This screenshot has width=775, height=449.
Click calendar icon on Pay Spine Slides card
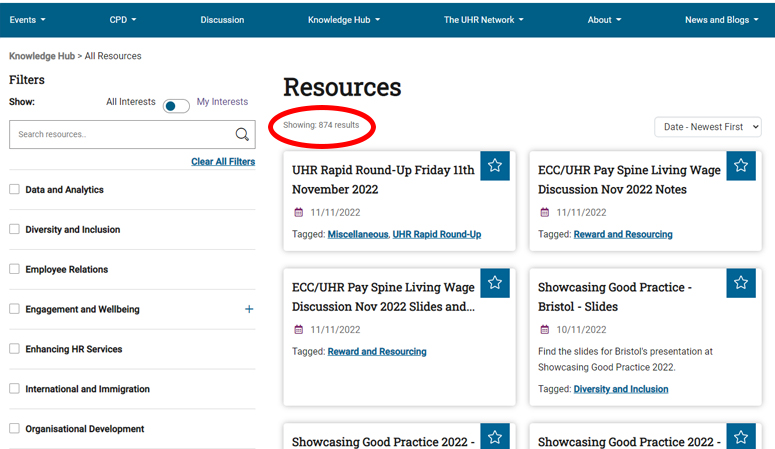click(299, 330)
